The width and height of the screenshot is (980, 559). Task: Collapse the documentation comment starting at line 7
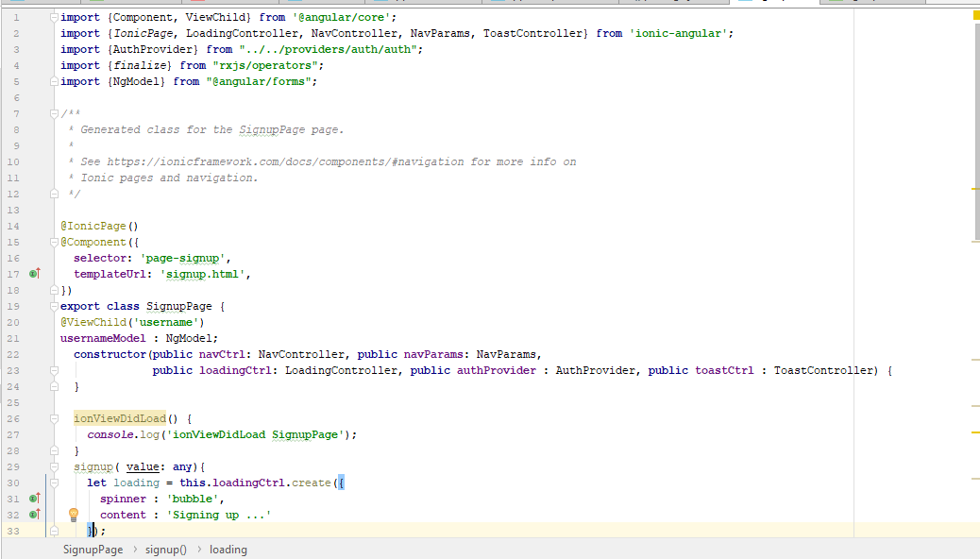click(54, 113)
